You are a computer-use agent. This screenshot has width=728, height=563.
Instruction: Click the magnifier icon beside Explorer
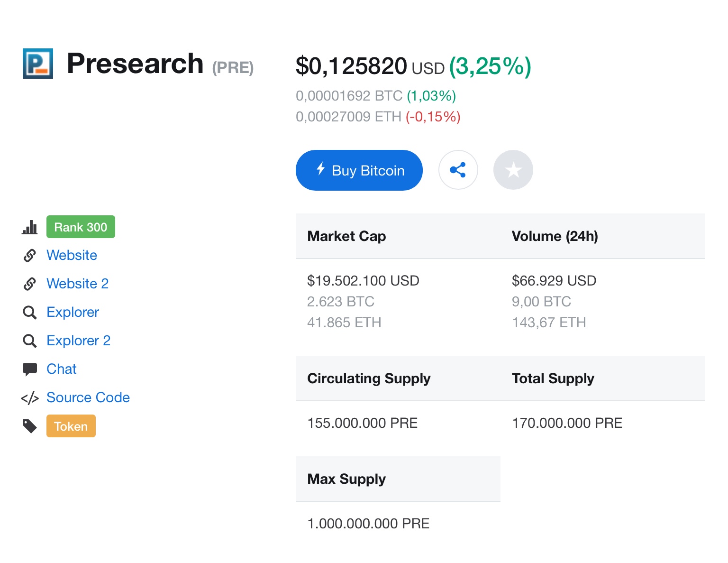29,313
